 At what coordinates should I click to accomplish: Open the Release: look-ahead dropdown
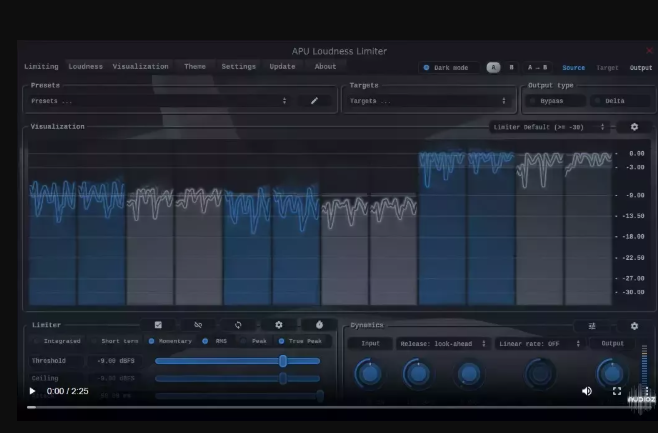441,343
